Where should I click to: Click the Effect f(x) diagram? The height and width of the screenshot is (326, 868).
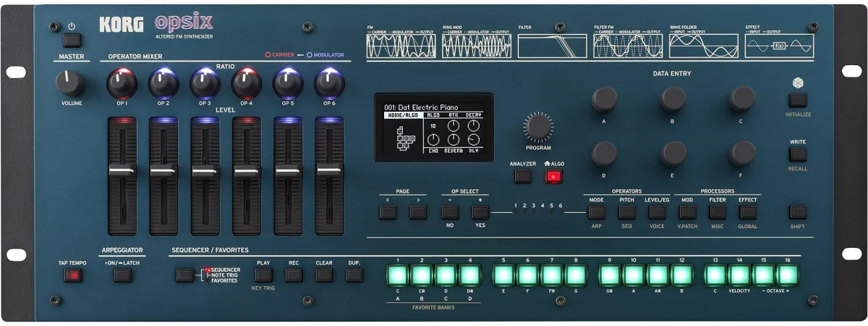point(779,46)
